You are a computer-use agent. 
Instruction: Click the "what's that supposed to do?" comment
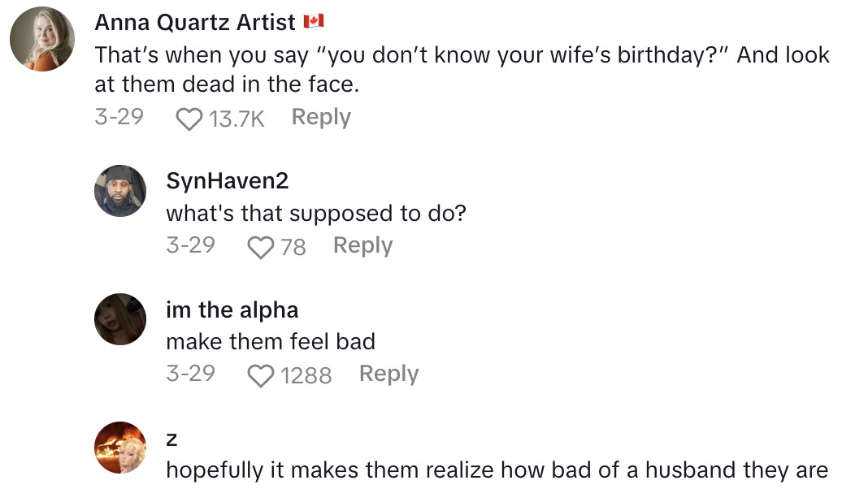[x=315, y=213]
